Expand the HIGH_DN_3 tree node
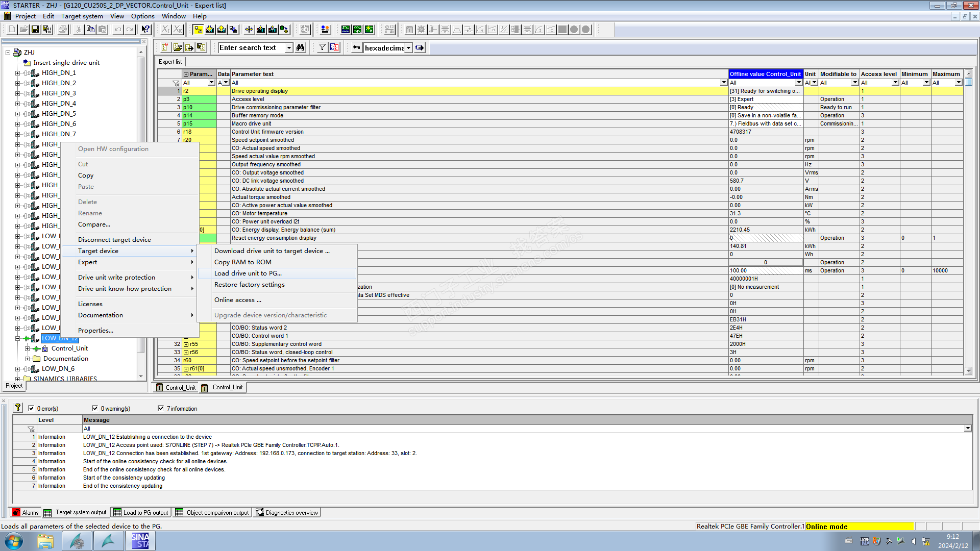The width and height of the screenshot is (980, 551). click(x=17, y=93)
